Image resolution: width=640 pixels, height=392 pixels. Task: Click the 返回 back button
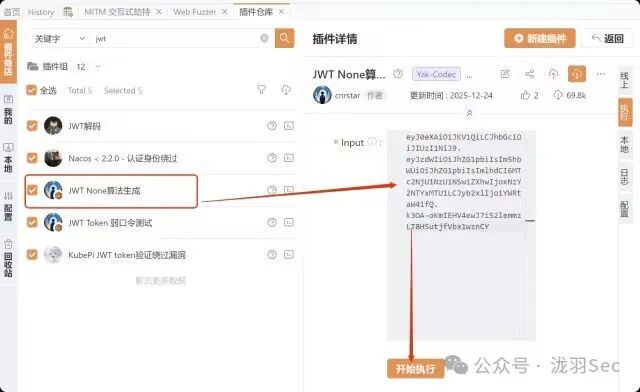607,38
